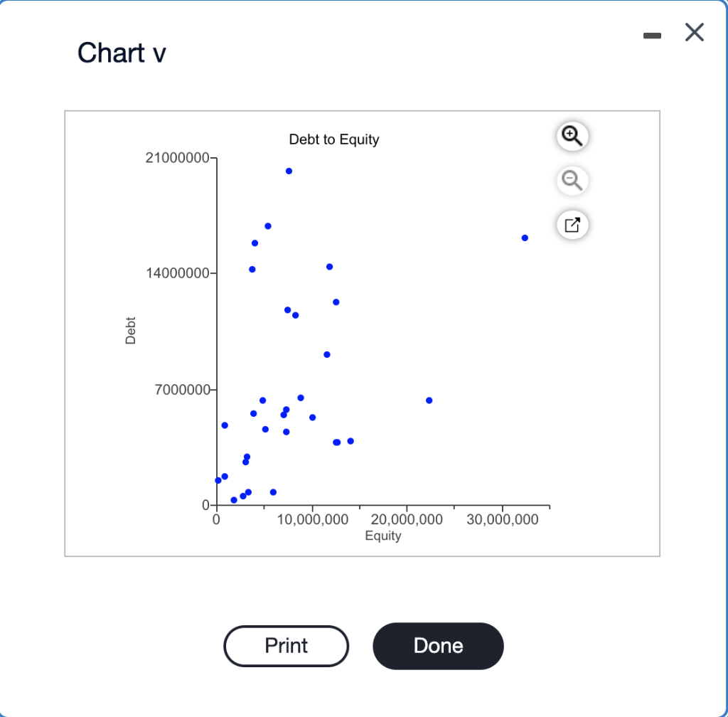Viewport: 728px width, 717px height.
Task: Minimize the chart dialog
Action: (x=652, y=35)
